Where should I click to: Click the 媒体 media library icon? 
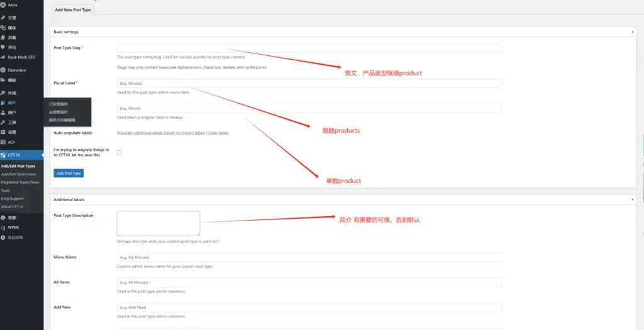[3, 28]
